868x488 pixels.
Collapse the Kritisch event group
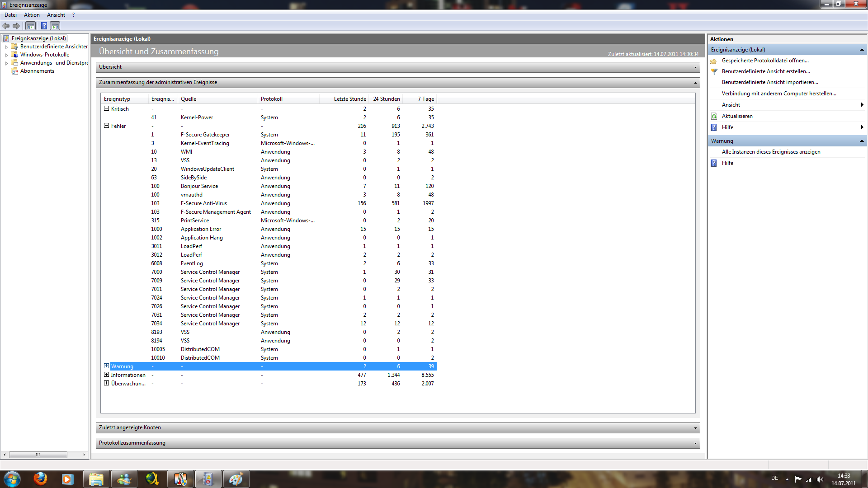click(107, 108)
